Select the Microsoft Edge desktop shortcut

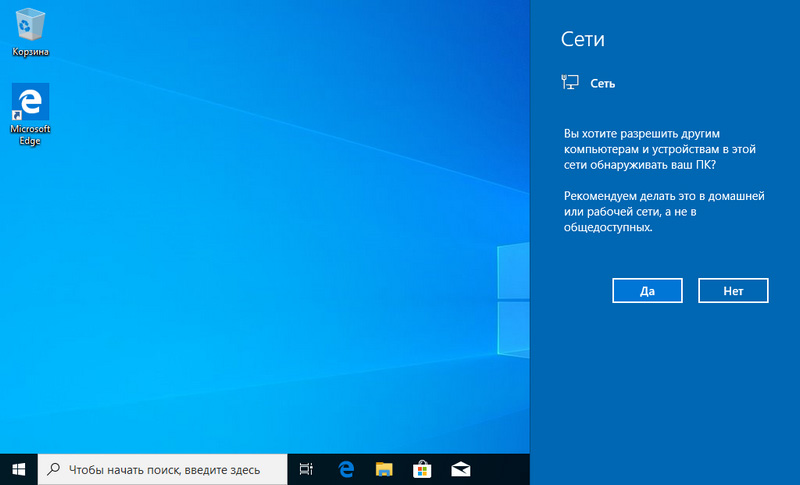coord(30,114)
